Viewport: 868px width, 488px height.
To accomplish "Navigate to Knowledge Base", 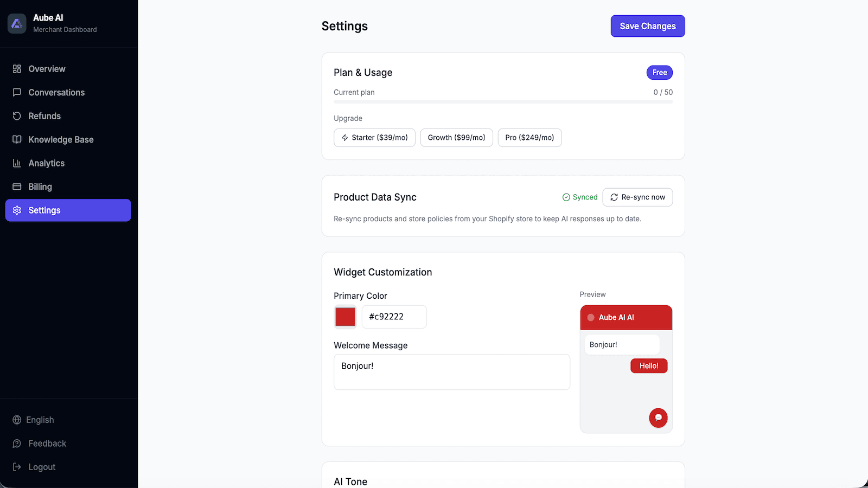I will click(68, 139).
